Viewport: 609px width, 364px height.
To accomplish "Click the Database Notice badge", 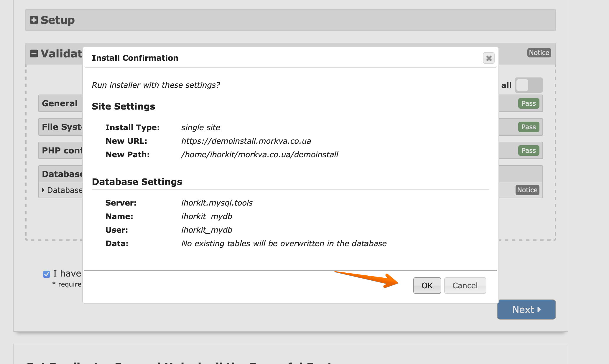I will (x=527, y=190).
